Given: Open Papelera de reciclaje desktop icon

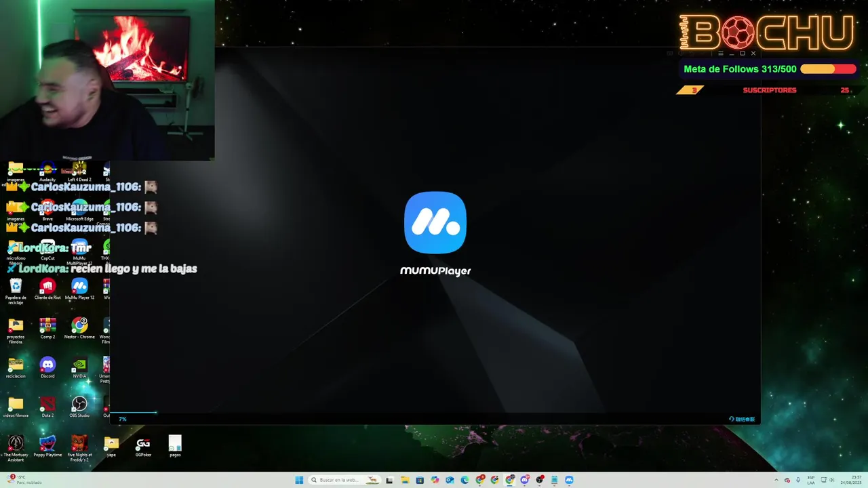Looking at the screenshot, I should [x=16, y=291].
